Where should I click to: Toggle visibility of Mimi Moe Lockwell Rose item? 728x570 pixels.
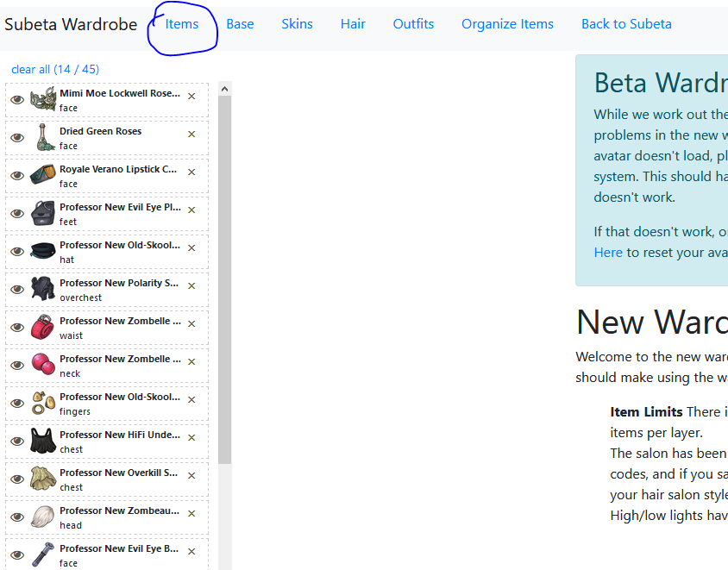pyautogui.click(x=17, y=100)
